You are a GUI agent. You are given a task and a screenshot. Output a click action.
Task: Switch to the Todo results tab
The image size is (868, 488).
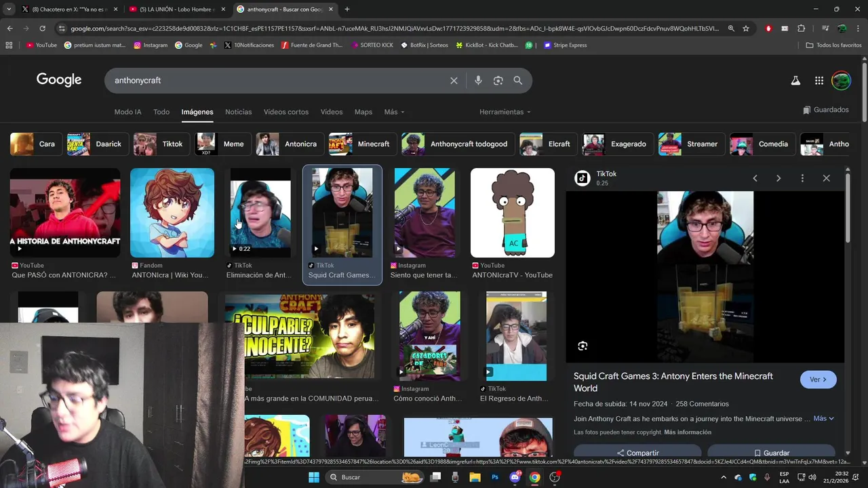point(161,112)
